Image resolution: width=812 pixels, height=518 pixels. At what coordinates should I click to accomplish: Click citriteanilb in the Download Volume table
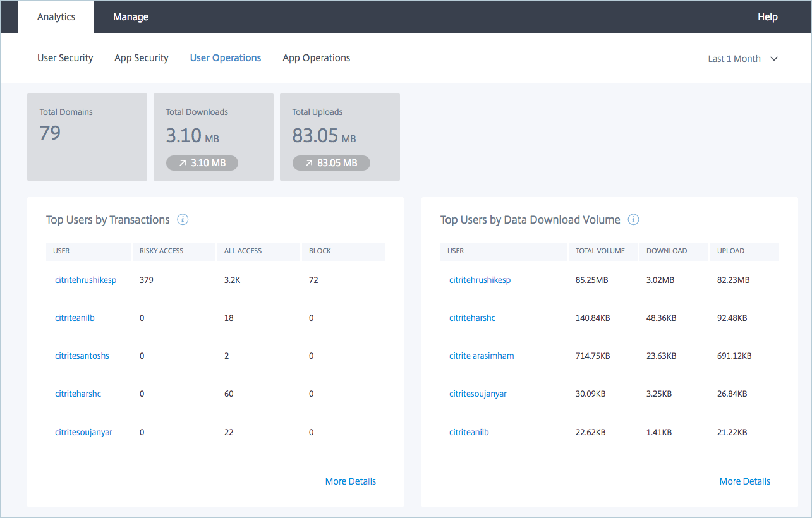[x=469, y=432]
